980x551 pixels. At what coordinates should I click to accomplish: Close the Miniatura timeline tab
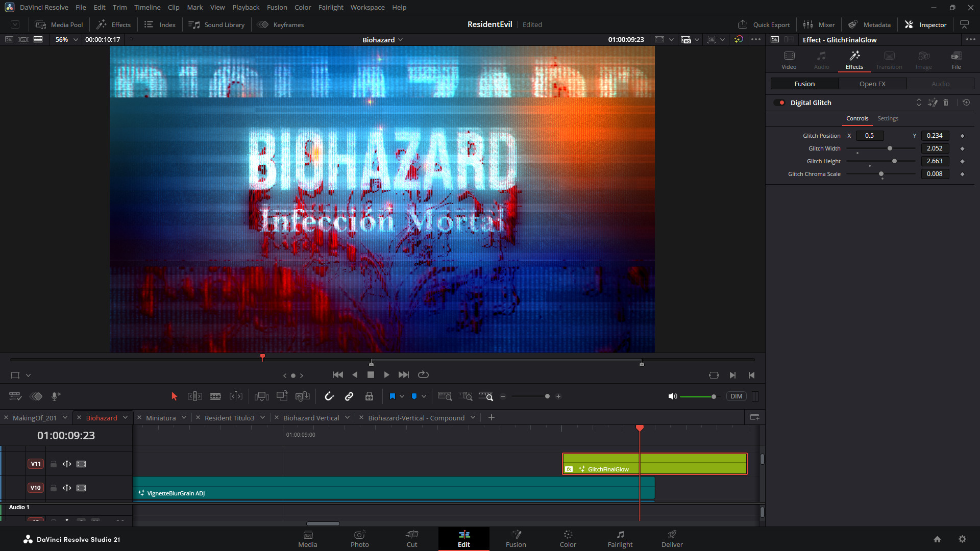(140, 417)
